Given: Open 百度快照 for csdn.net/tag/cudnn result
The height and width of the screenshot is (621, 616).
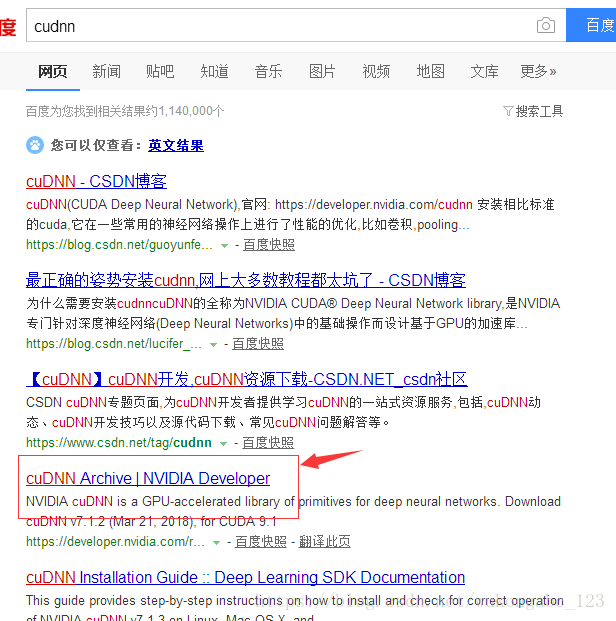Looking at the screenshot, I should [268, 443].
